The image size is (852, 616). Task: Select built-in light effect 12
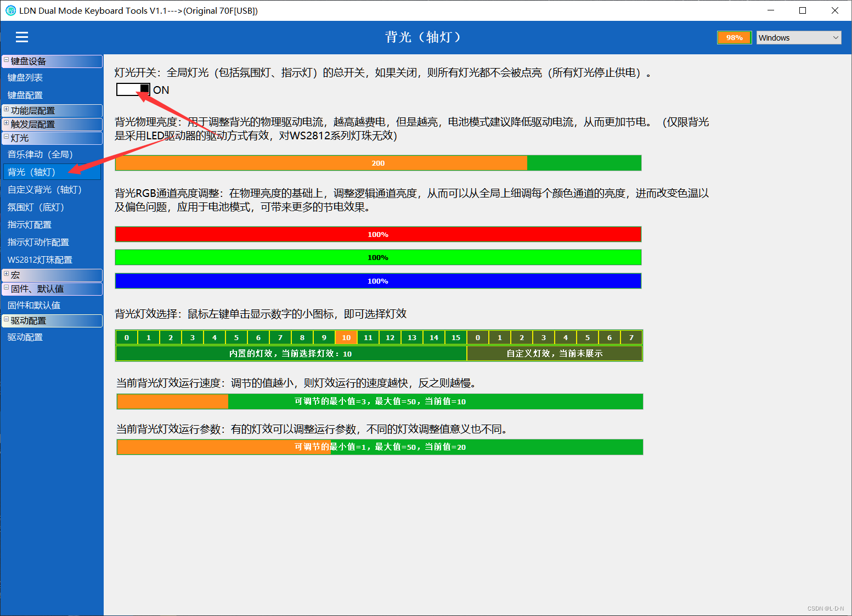pos(390,337)
